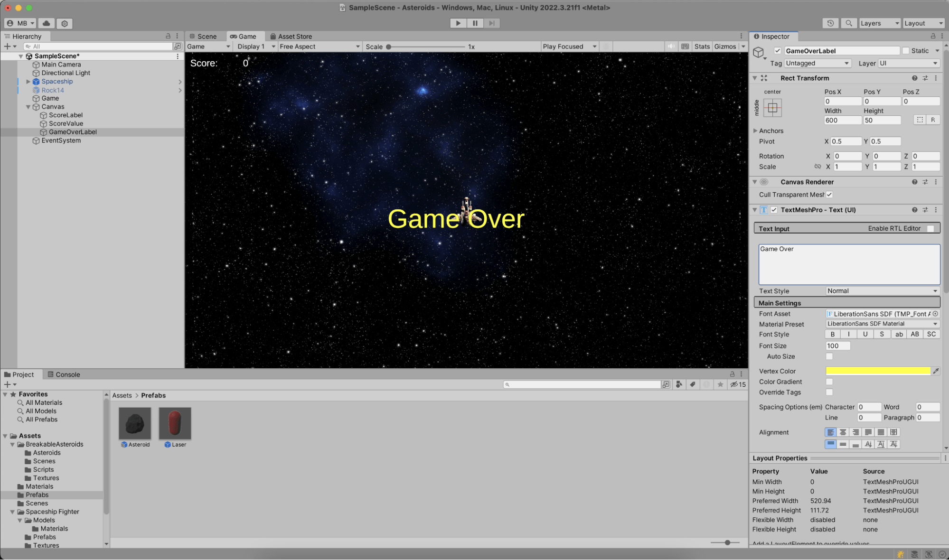Viewport: 949px width, 560px height.
Task: Toggle Cull Transparent Mesh in Canvas Renderer
Action: pyautogui.click(x=829, y=194)
